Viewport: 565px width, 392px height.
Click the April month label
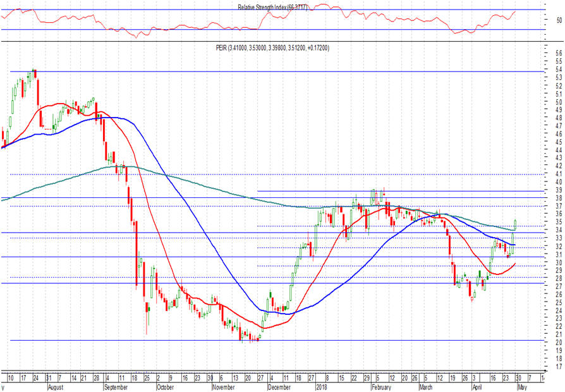tap(480, 386)
